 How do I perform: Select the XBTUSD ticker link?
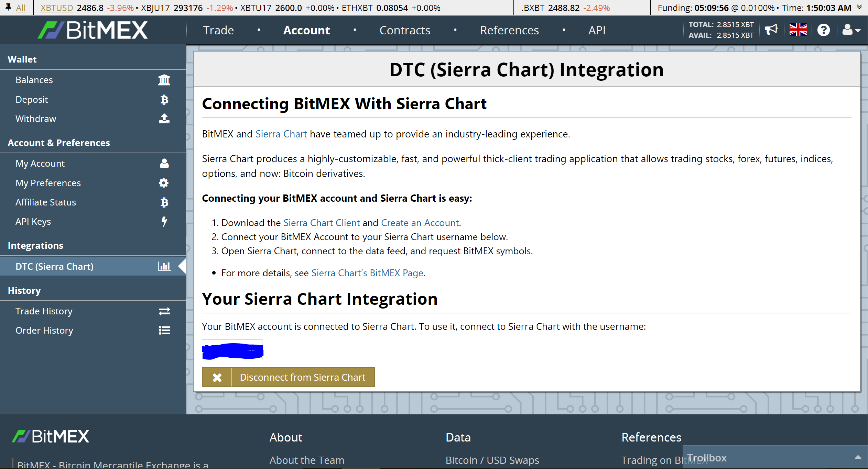(57, 8)
